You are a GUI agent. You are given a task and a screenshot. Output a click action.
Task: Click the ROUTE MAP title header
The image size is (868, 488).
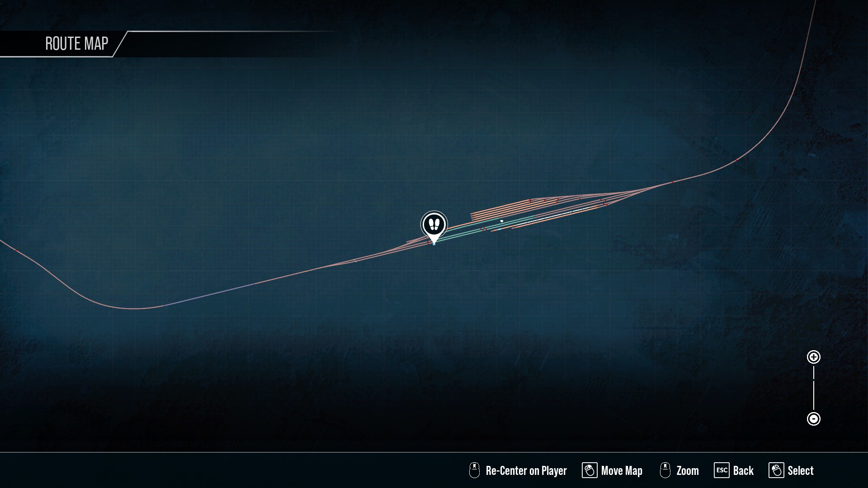[76, 44]
